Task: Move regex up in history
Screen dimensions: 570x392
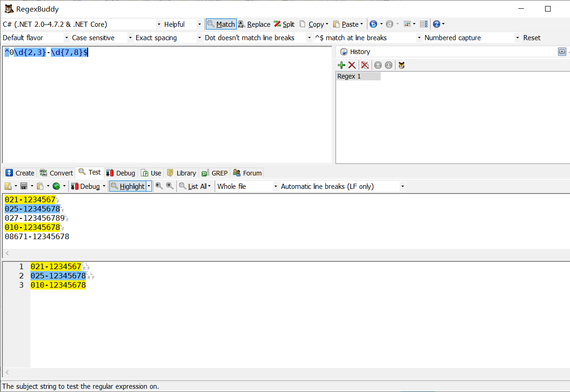Action: [x=378, y=65]
